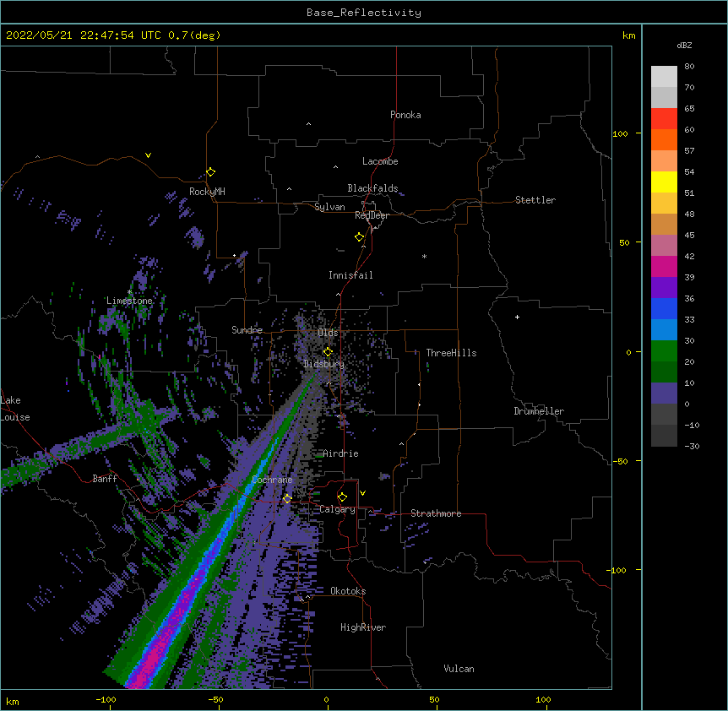This screenshot has width=728, height=711.
Task: Click the Cochrane label
Action: pyautogui.click(x=272, y=480)
